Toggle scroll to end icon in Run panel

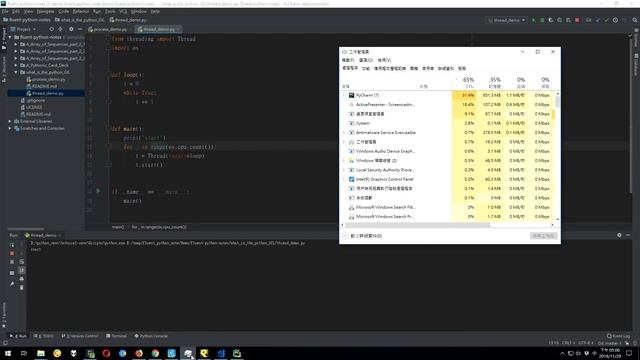(x=22, y=270)
